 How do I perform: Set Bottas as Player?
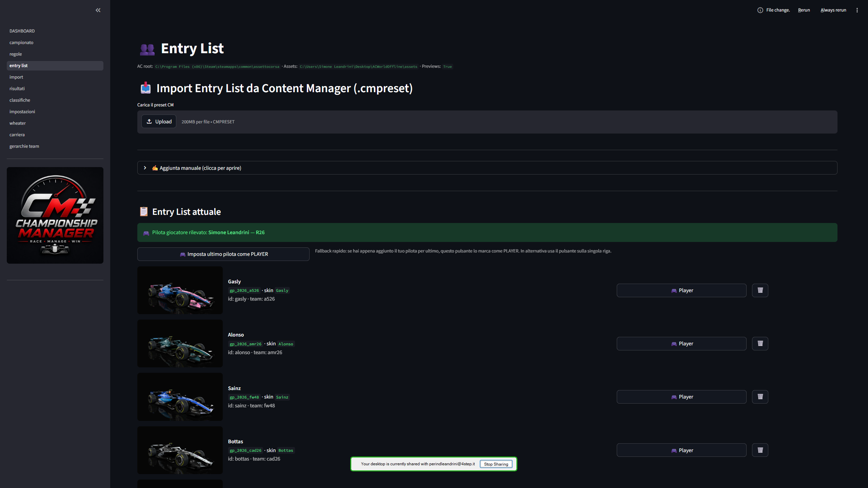click(x=681, y=450)
